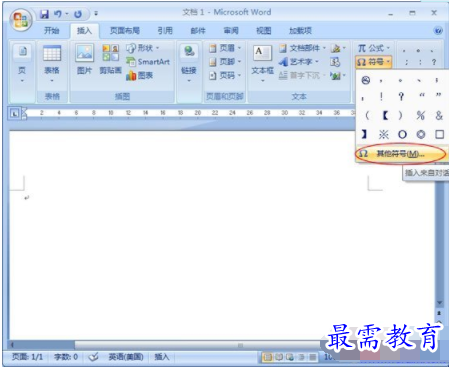This screenshot has height=368, width=449.
Task: Open the Customize Quick Access Toolbar arrow
Action: [96, 14]
